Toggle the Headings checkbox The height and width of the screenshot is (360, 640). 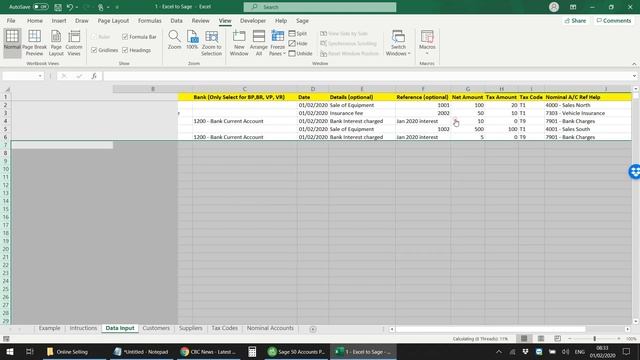pos(125,50)
